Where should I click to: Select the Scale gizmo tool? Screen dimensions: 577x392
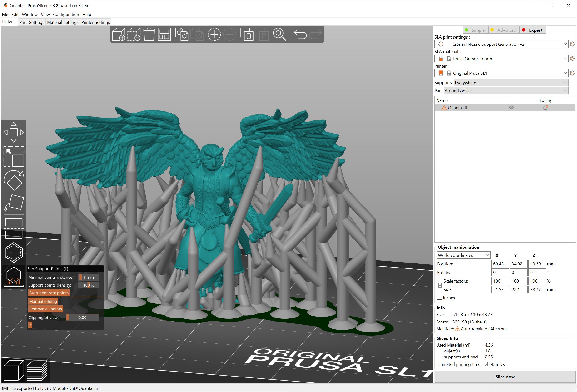(14, 156)
